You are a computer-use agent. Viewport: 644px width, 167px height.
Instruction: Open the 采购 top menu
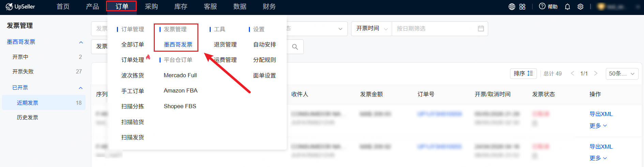pos(151,6)
